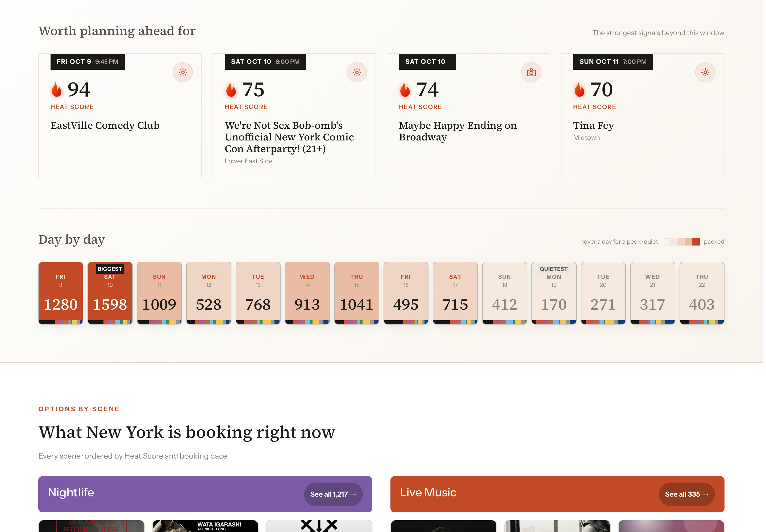Click the Midtown location text
Image resolution: width=766 pixels, height=532 pixels.
pyautogui.click(x=586, y=138)
